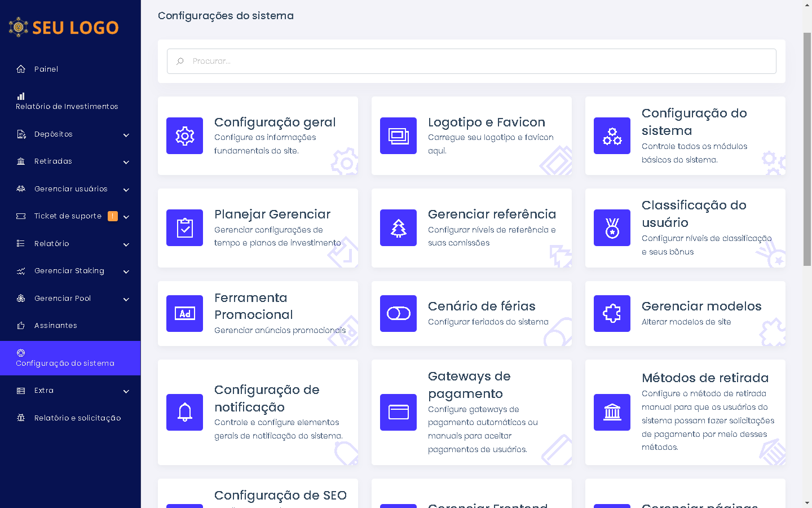The image size is (812, 508).
Task: Click the Procurar search field
Action: tap(471, 61)
